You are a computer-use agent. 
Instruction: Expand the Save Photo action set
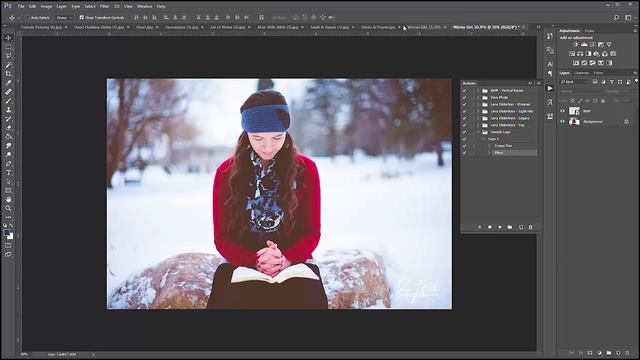pos(478,98)
